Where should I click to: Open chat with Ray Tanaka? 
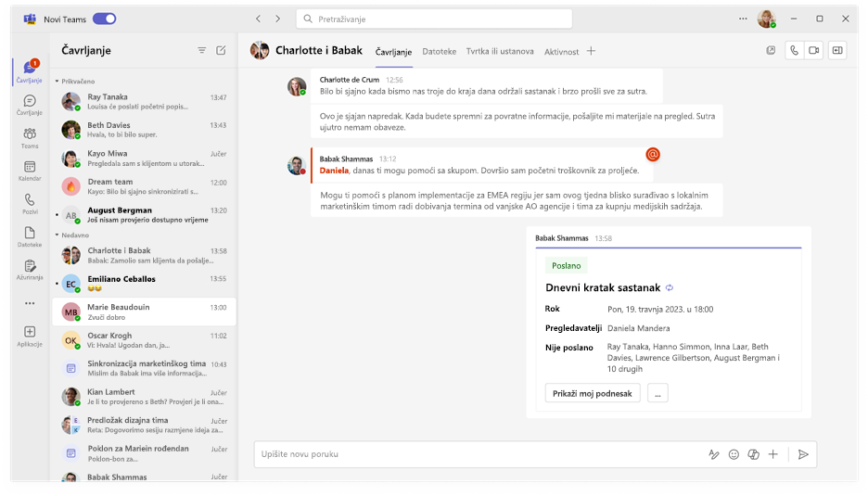point(144,101)
